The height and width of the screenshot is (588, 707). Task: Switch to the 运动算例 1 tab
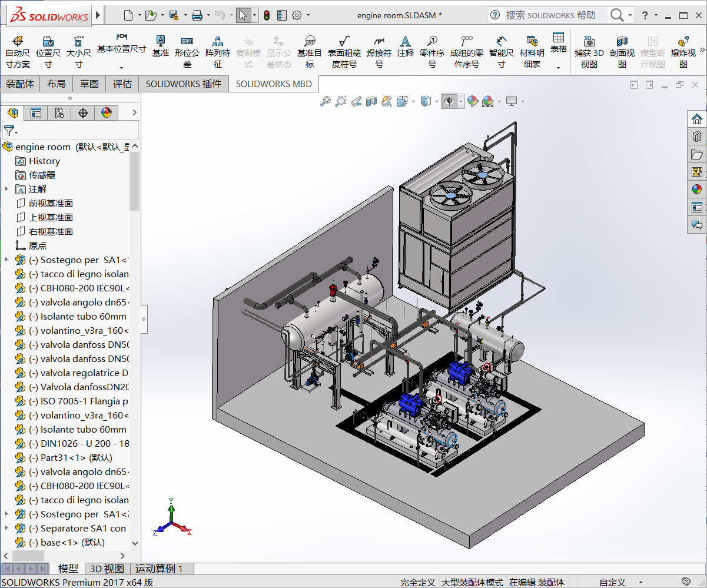click(x=160, y=569)
